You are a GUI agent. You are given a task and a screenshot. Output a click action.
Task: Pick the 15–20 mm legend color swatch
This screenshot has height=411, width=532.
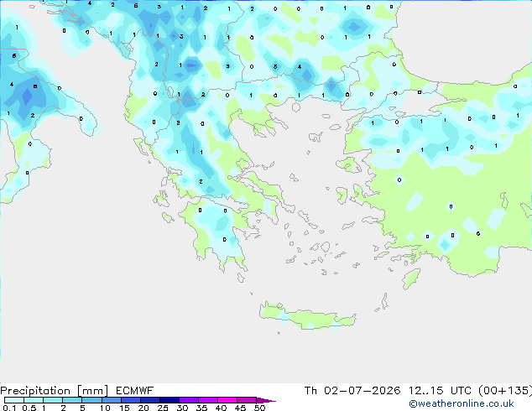coord(130,400)
